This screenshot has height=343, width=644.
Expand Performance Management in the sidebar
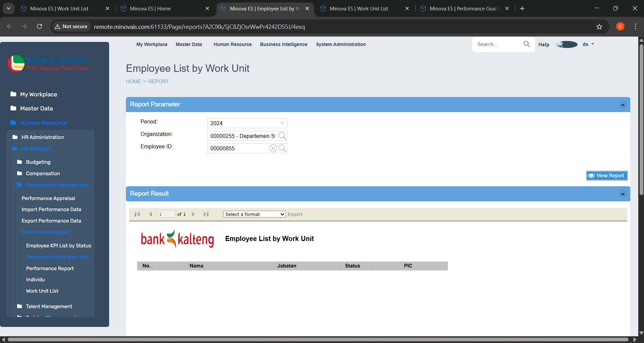tap(57, 185)
